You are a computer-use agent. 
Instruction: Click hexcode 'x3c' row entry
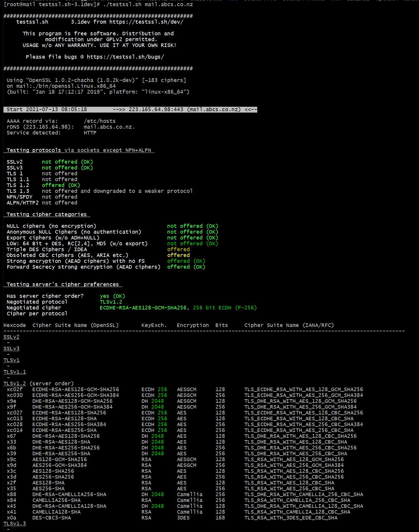click(x=11, y=471)
